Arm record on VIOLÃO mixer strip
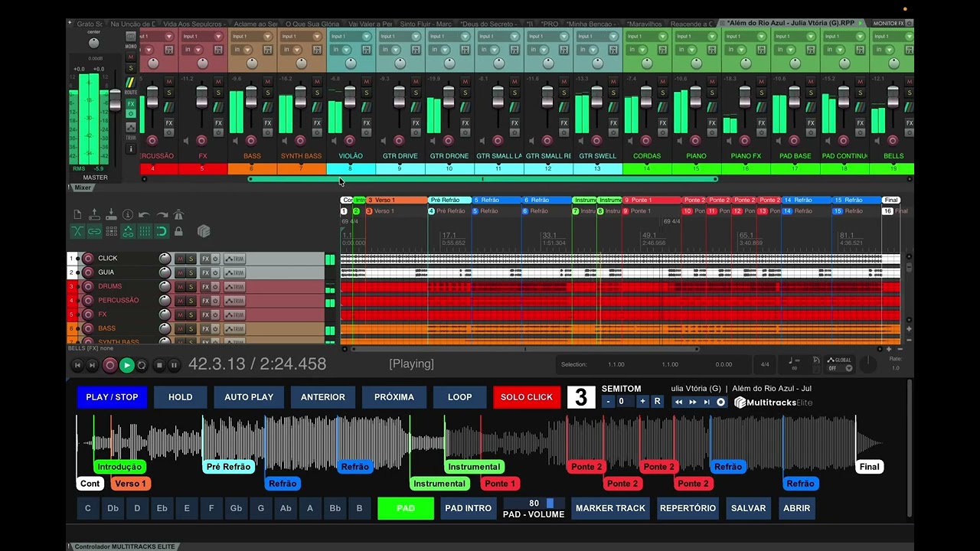The height and width of the screenshot is (551, 980). coord(349,141)
